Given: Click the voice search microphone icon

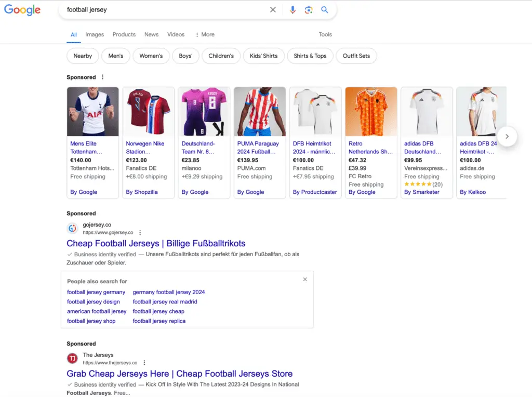Looking at the screenshot, I should 292,10.
